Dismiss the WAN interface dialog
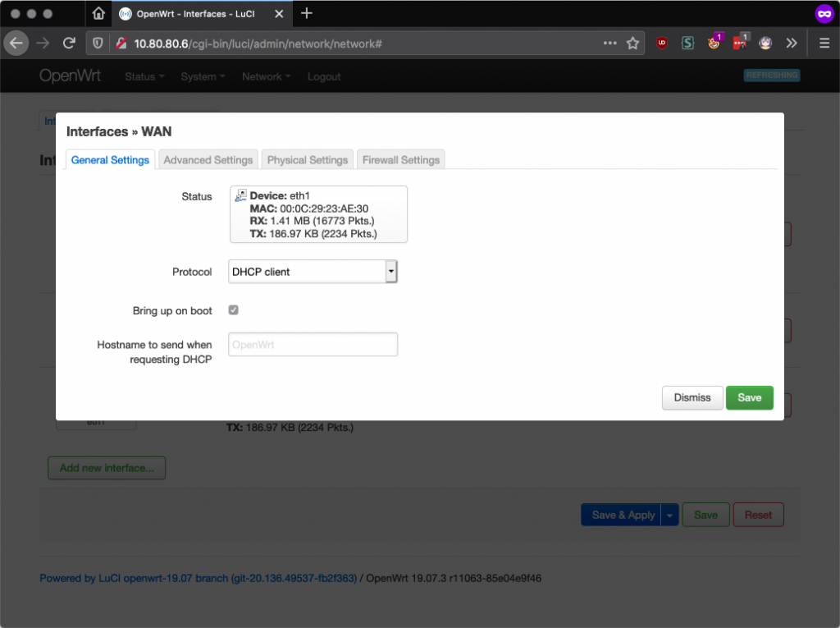 coord(692,397)
